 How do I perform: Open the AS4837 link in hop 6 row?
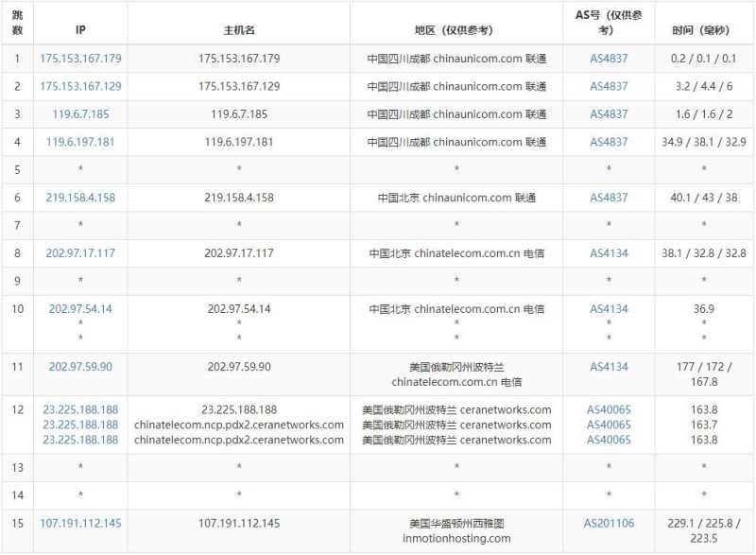pos(609,198)
